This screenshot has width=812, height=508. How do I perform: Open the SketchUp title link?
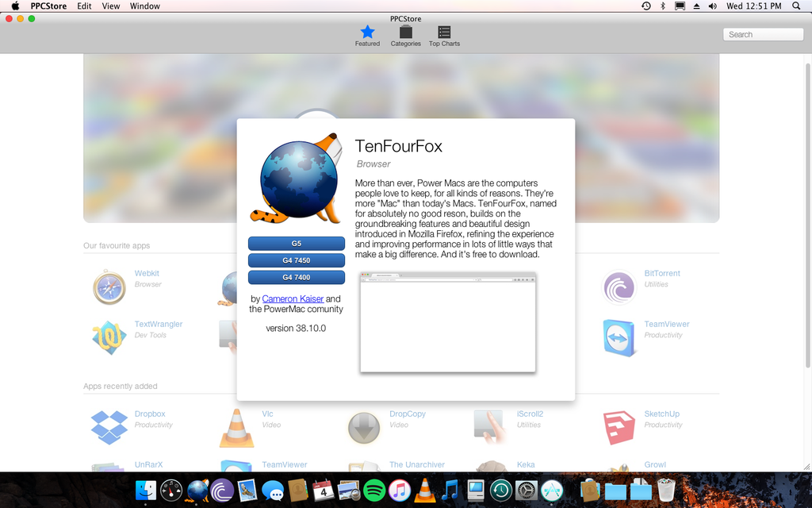662,414
